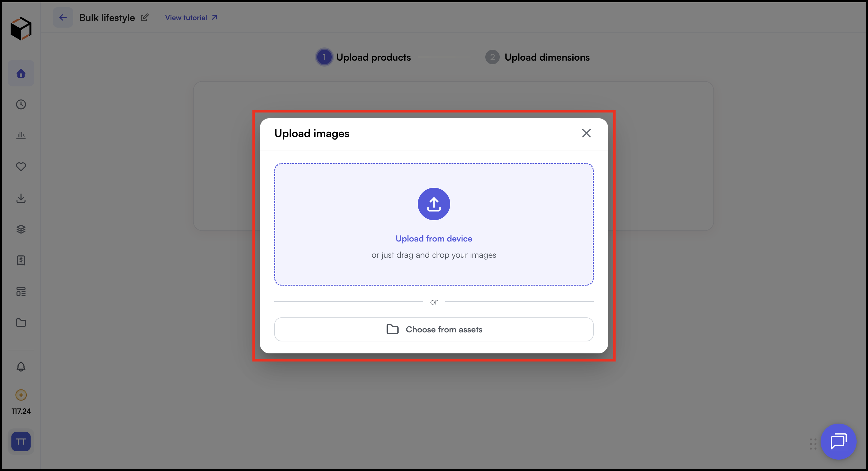The width and height of the screenshot is (868, 471).
Task: Click the dotted drag handle beside chat
Action: [x=813, y=444]
